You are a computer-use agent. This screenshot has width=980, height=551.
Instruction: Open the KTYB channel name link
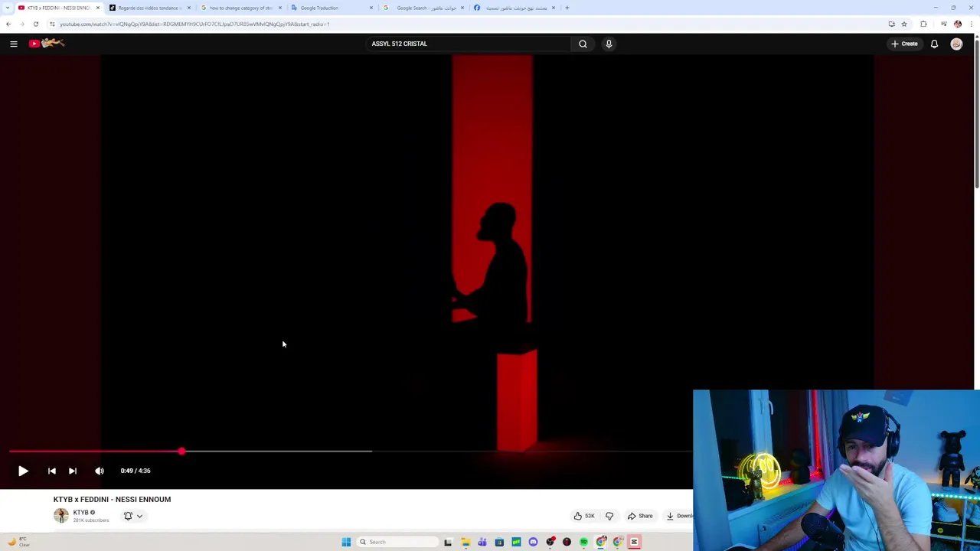(80, 512)
